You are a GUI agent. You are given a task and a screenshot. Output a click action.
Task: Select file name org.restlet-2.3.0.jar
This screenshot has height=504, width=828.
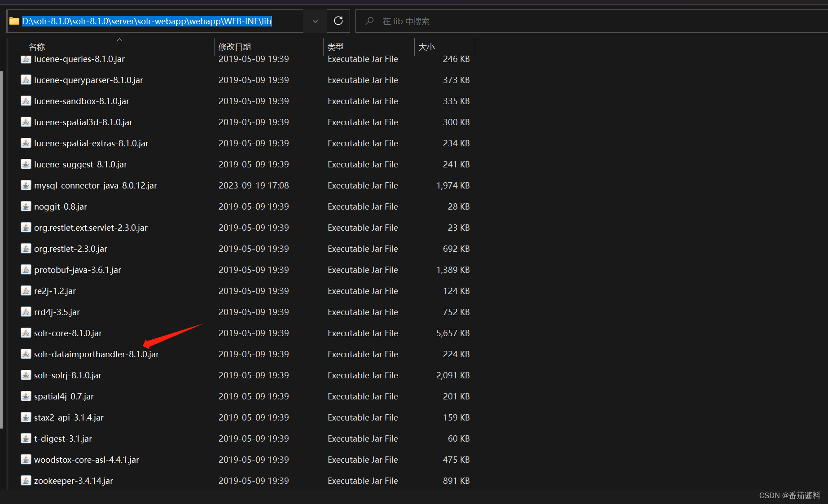pyautogui.click(x=71, y=249)
